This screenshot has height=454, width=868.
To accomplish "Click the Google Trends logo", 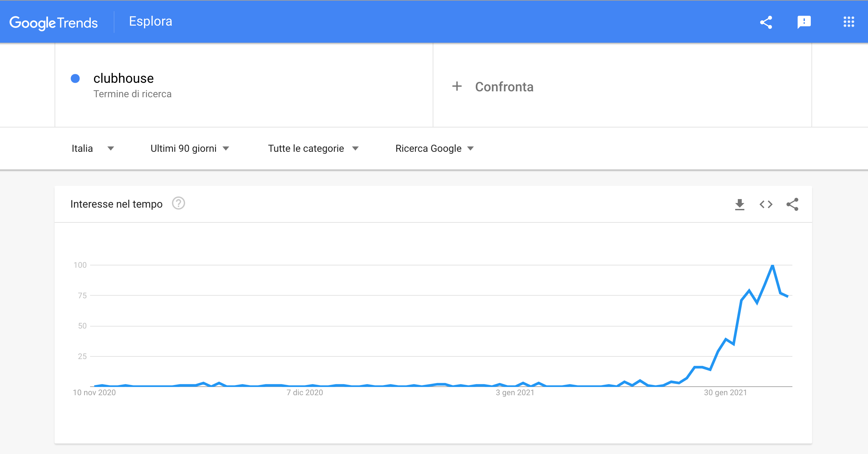I will pyautogui.click(x=54, y=22).
